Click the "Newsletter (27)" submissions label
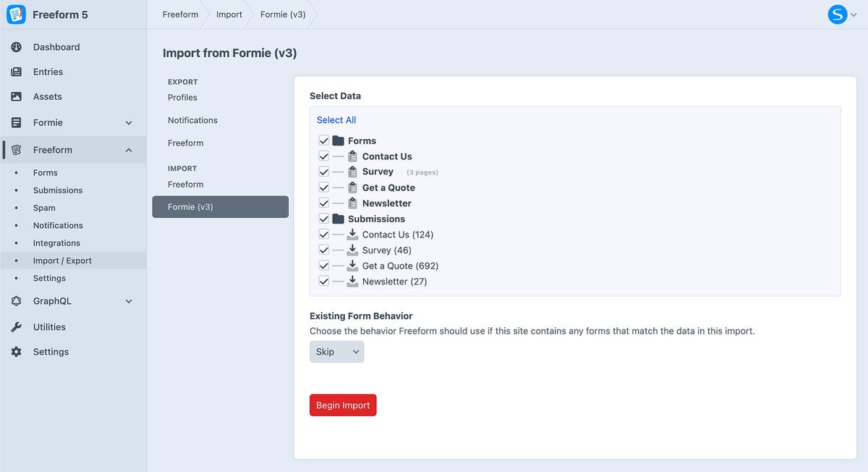 point(395,282)
